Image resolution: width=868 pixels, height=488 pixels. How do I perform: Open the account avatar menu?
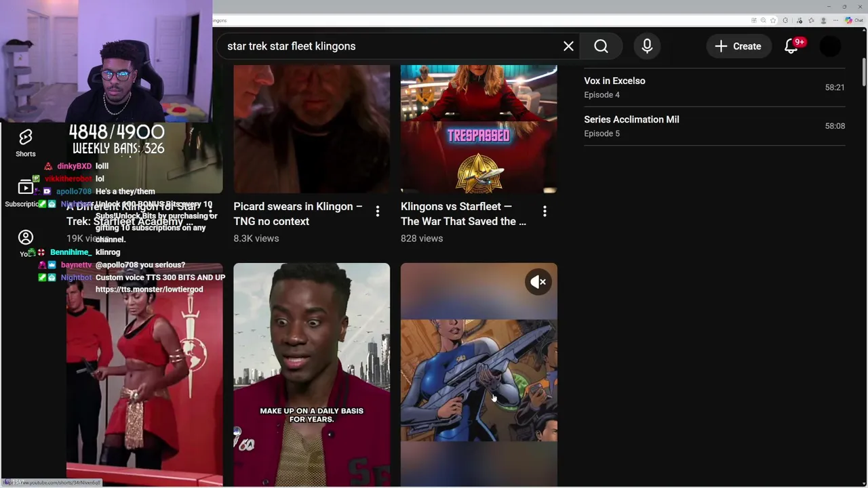pyautogui.click(x=830, y=46)
